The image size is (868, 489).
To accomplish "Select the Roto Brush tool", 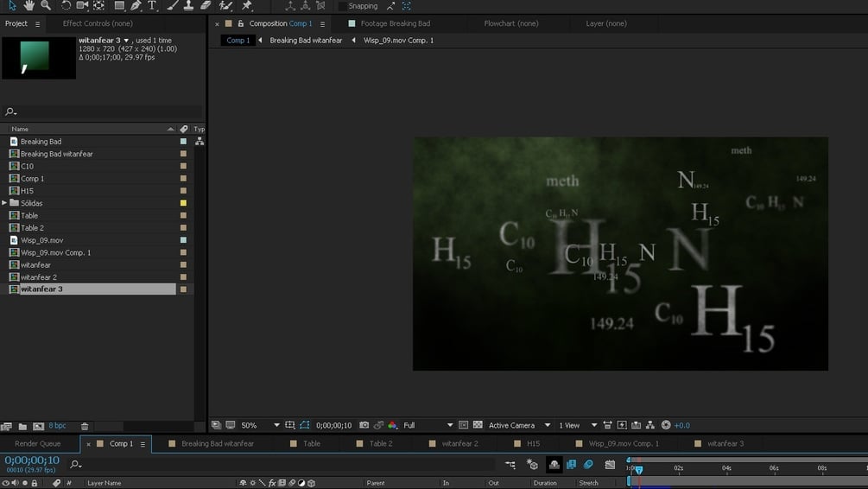I will (225, 5).
